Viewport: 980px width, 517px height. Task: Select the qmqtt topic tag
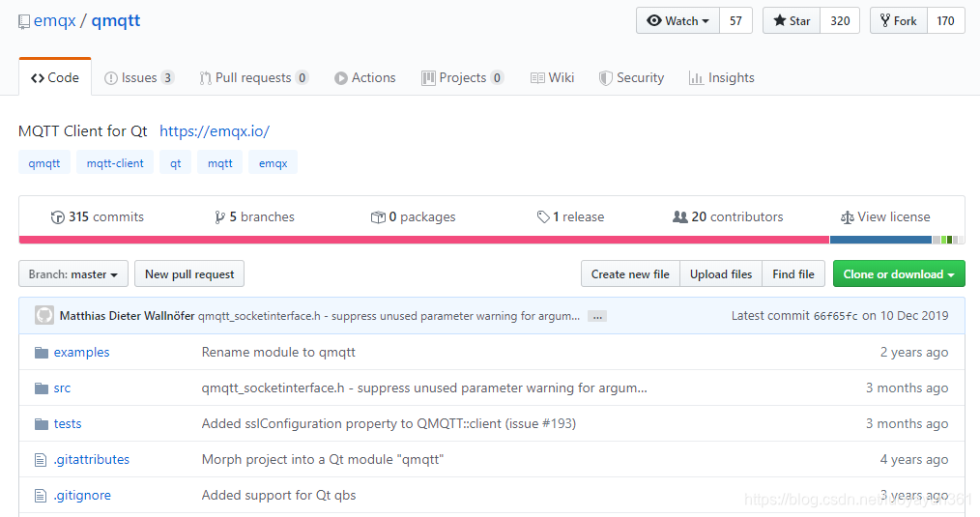44,162
